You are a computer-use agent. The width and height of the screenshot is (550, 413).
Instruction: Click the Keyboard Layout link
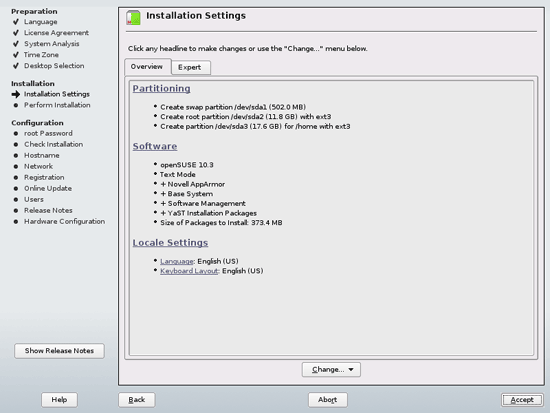[189, 271]
